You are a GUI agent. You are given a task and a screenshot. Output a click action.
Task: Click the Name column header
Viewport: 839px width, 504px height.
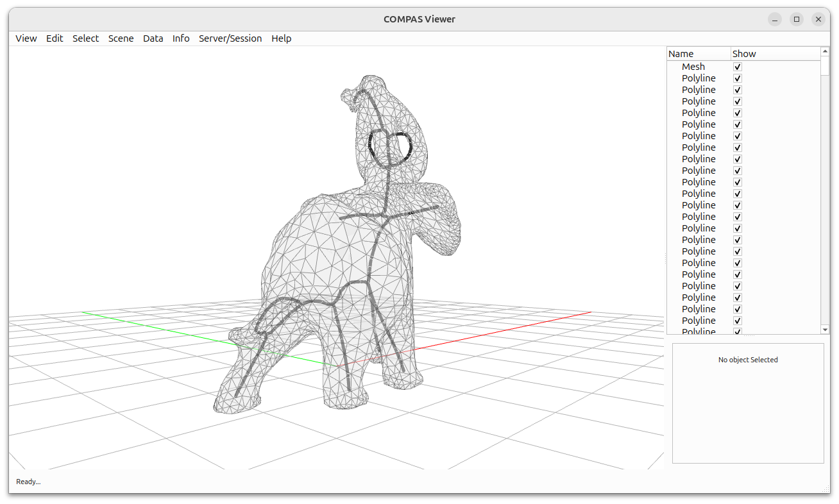[x=680, y=53]
